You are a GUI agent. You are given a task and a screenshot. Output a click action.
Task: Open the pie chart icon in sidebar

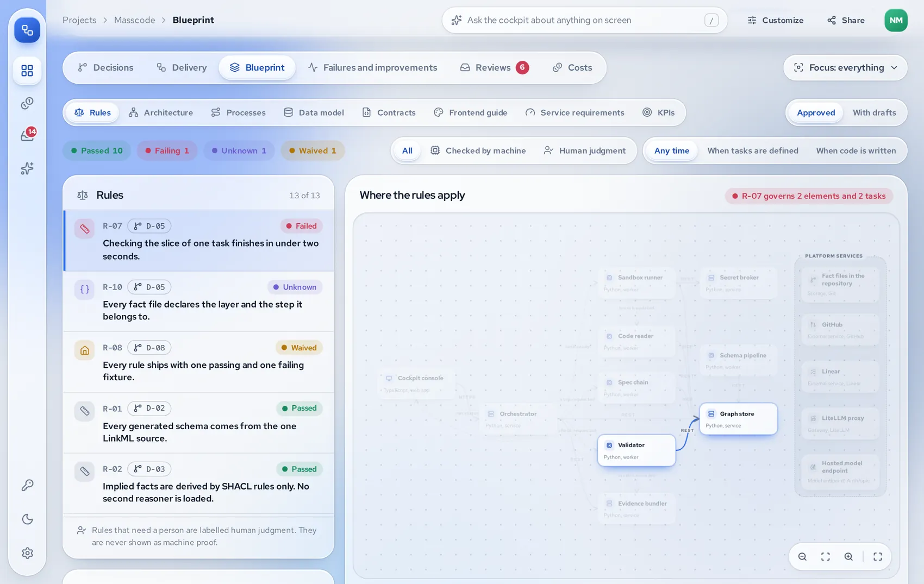coord(27,103)
